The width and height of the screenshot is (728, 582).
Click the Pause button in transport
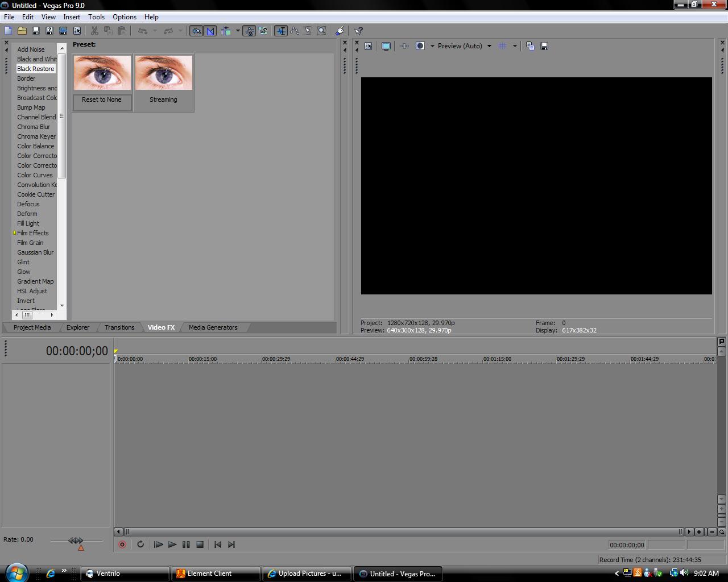click(186, 544)
